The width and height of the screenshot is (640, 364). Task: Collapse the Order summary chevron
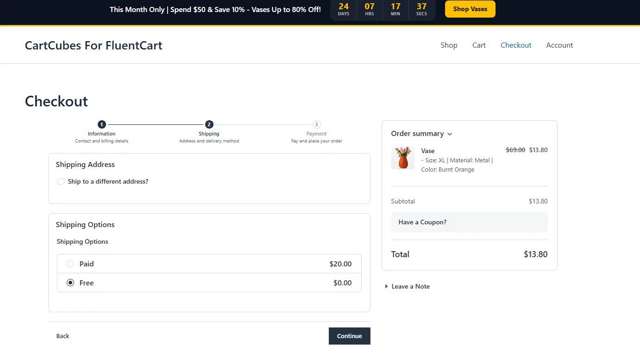pyautogui.click(x=450, y=134)
